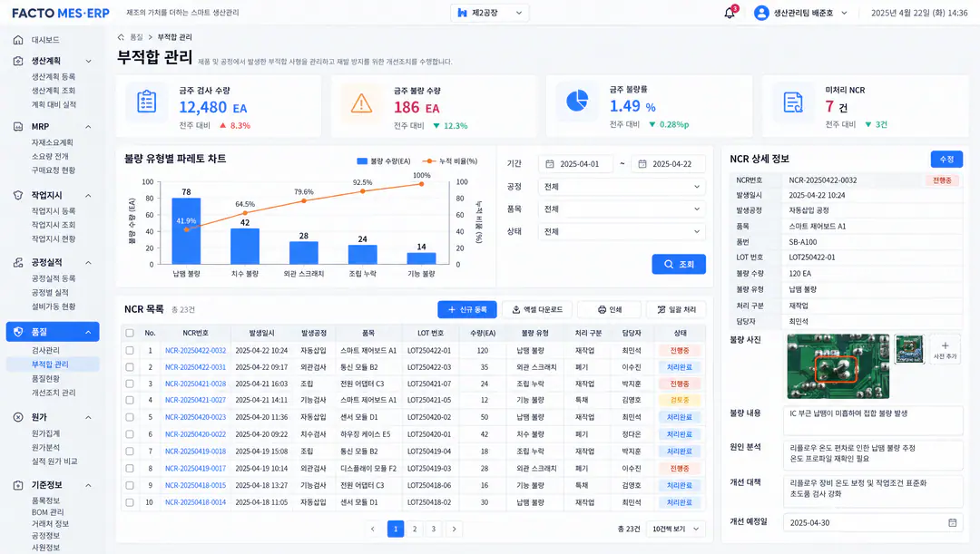
Task: Click the small 불량 사진 thumbnail
Action: tap(909, 349)
